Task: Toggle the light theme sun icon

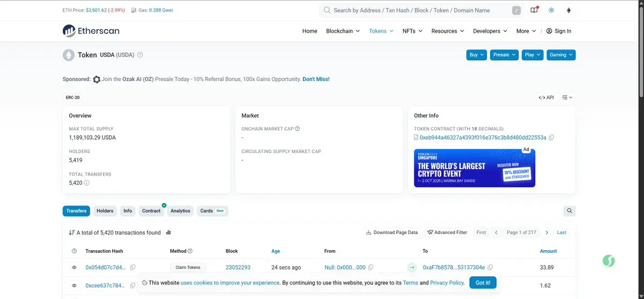Action: tap(551, 10)
